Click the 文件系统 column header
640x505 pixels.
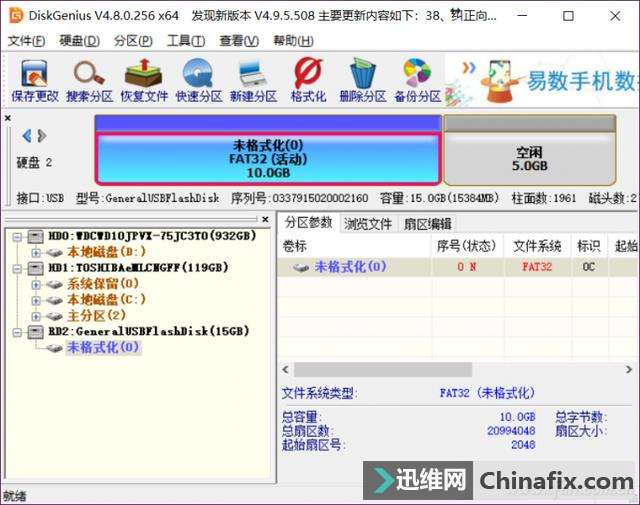point(537,246)
